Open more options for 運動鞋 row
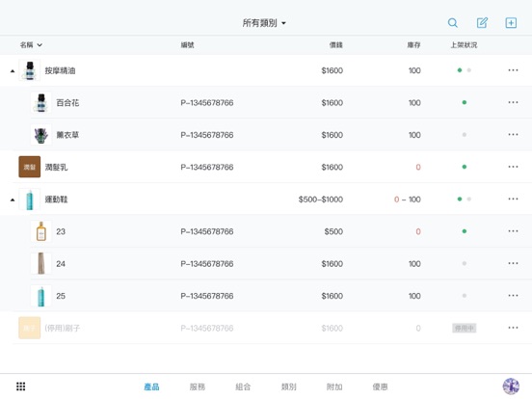 513,199
